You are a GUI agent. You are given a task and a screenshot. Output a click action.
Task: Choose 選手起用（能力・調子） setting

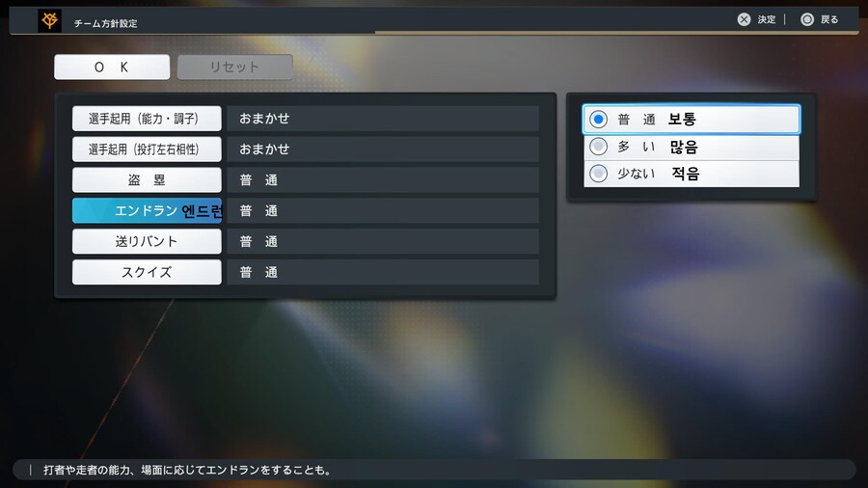(x=147, y=119)
